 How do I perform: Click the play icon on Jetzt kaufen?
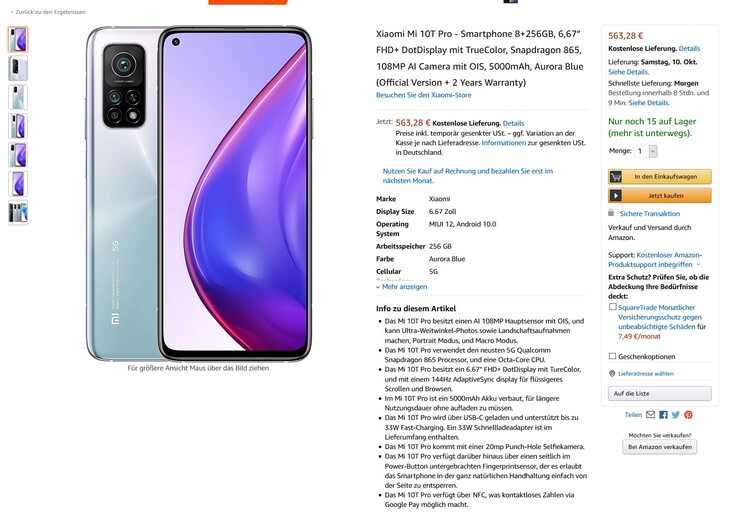(x=616, y=195)
